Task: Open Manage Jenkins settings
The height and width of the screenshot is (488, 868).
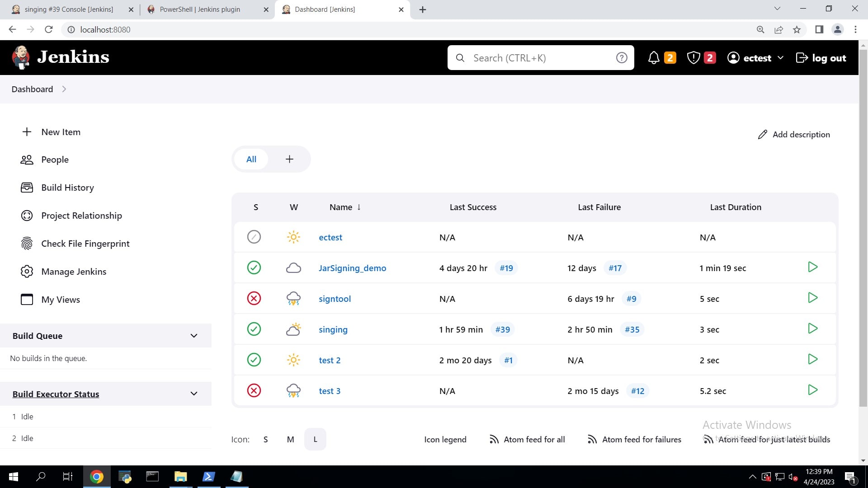Action: [74, 272]
